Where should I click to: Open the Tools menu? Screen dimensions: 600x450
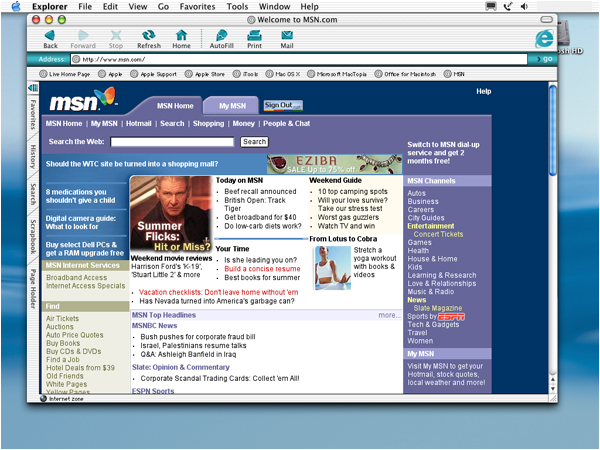(x=237, y=7)
